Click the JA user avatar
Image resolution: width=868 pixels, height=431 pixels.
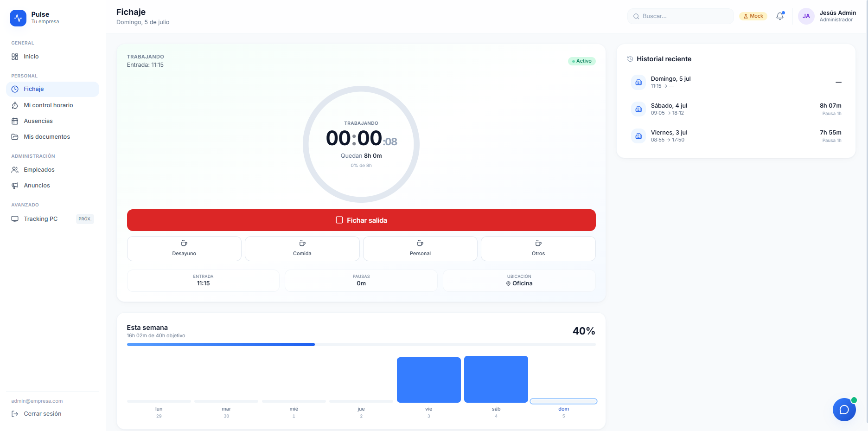tap(806, 16)
